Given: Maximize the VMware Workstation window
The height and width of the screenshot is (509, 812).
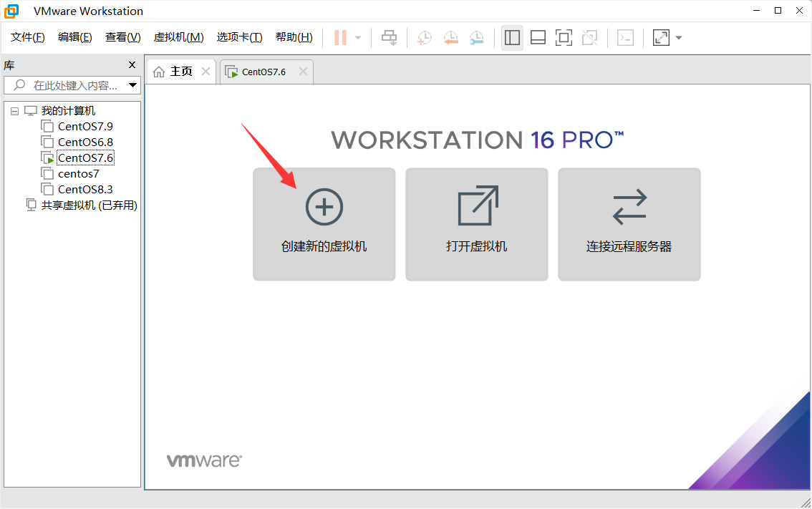Looking at the screenshot, I should [778, 11].
